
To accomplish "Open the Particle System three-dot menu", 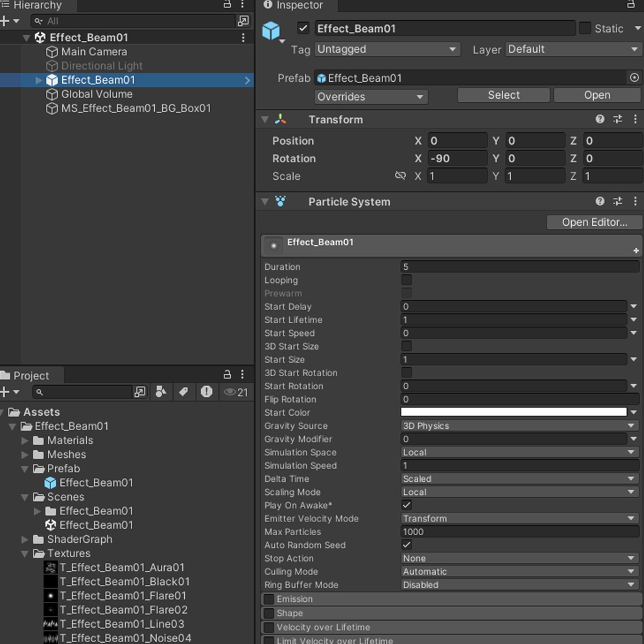I will [635, 201].
